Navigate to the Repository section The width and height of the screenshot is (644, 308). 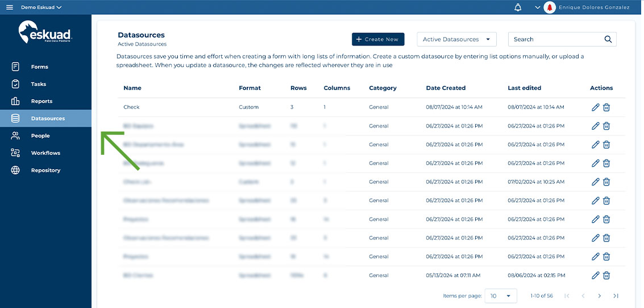[x=45, y=170]
